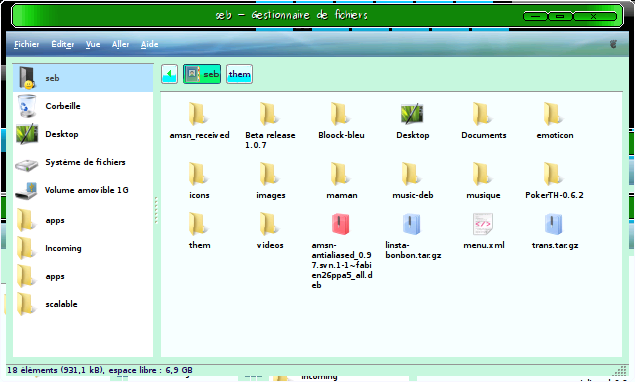Viewport: 635px width, 382px height.
Task: Select the icons folder icon
Action: 197,174
